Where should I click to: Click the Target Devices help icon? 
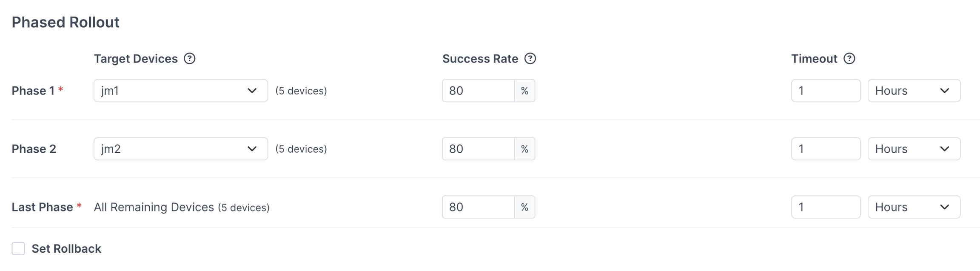189,59
